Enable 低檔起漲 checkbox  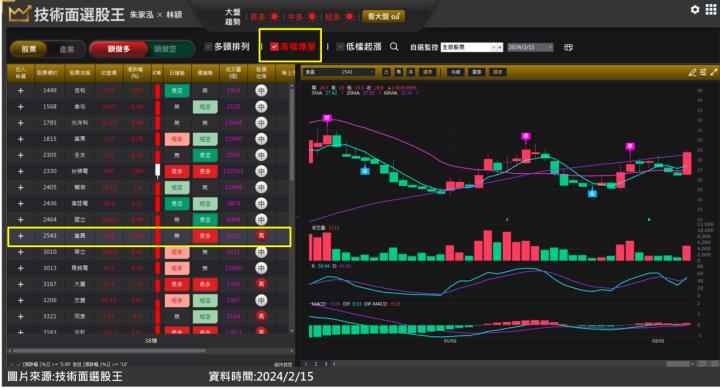[x=340, y=46]
